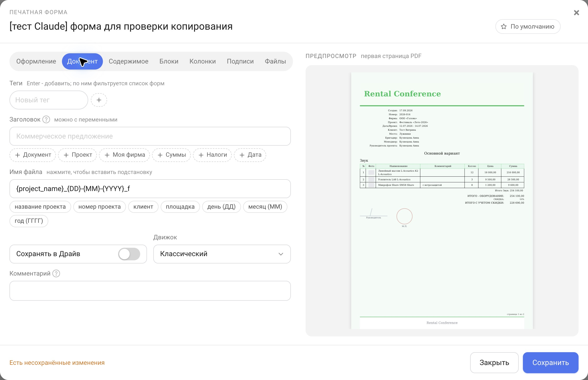Screen dimensions: 588x380
Task: Insert клиент substitution chip
Action: (143, 207)
